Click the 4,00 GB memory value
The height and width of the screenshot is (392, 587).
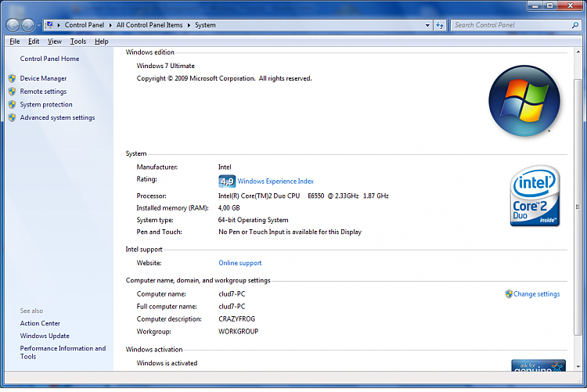229,208
